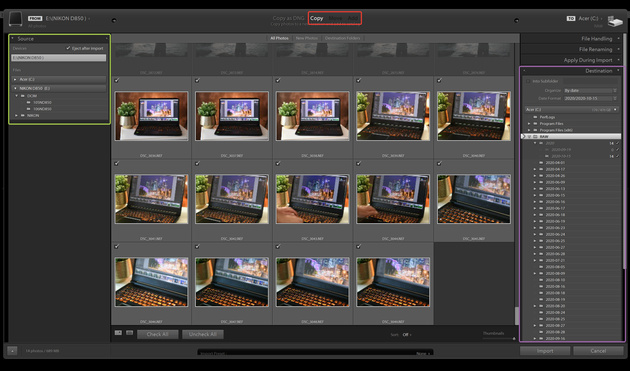Open the Organize By date dropdown
The height and width of the screenshot is (371, 630).
[590, 90]
